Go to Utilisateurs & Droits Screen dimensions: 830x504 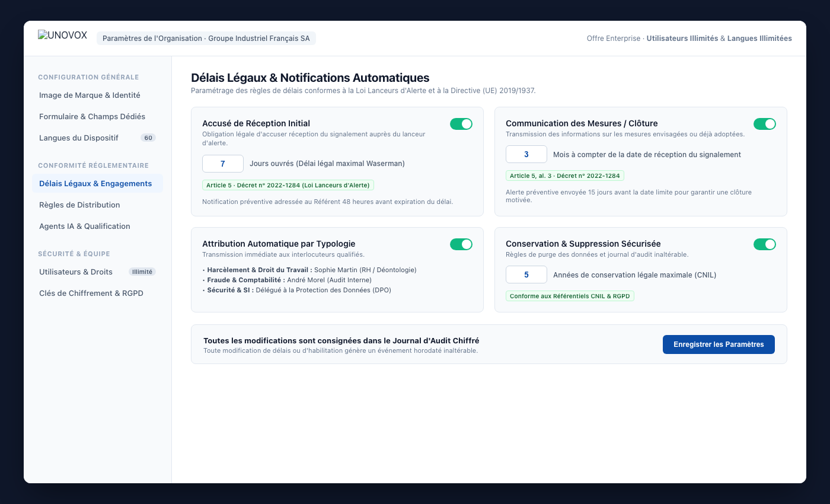pos(97,272)
